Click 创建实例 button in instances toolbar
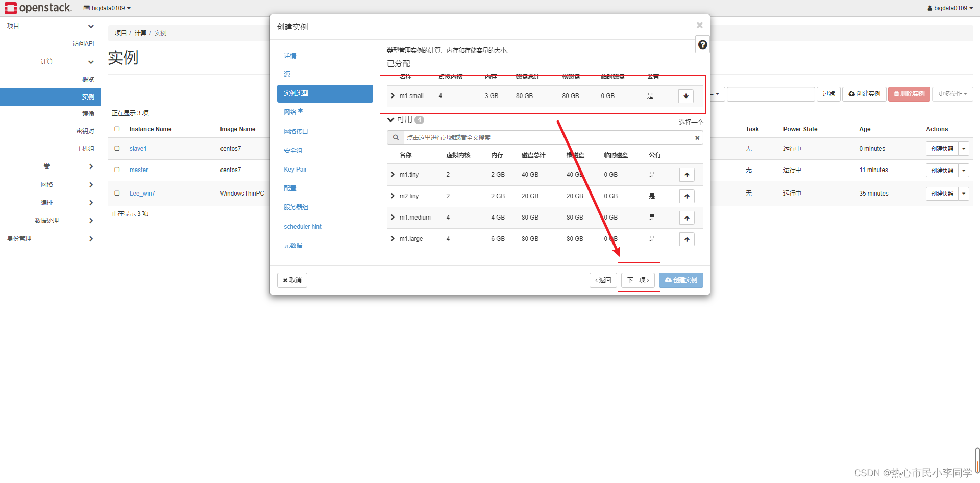The width and height of the screenshot is (980, 483). click(864, 94)
